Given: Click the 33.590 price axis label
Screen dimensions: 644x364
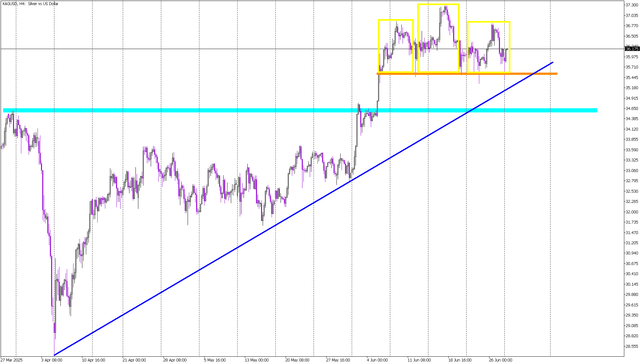Looking at the screenshot, I should coord(632,150).
